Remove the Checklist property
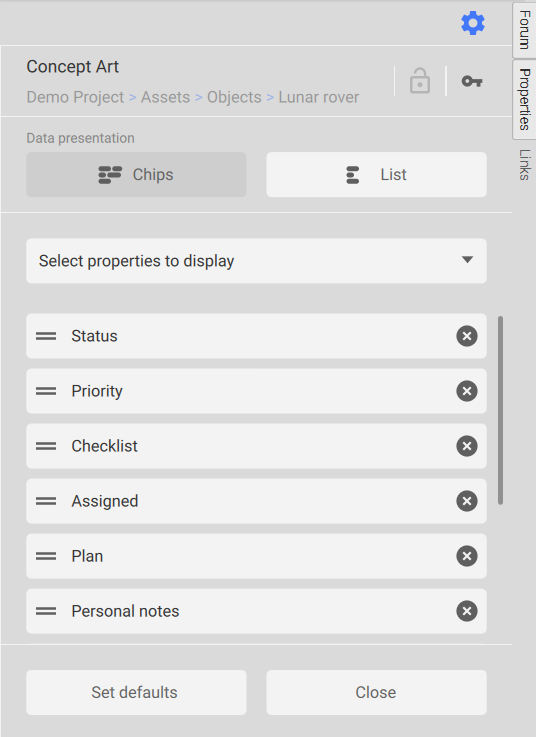The height and width of the screenshot is (737, 536). (x=467, y=446)
